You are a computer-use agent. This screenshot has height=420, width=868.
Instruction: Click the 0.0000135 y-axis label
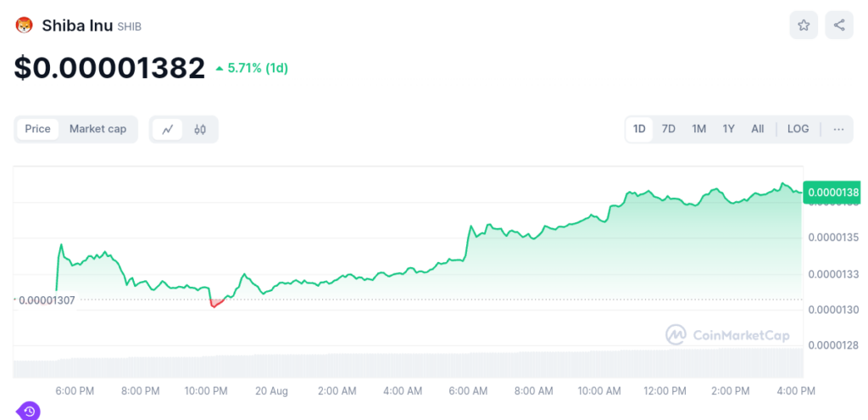coord(834,238)
